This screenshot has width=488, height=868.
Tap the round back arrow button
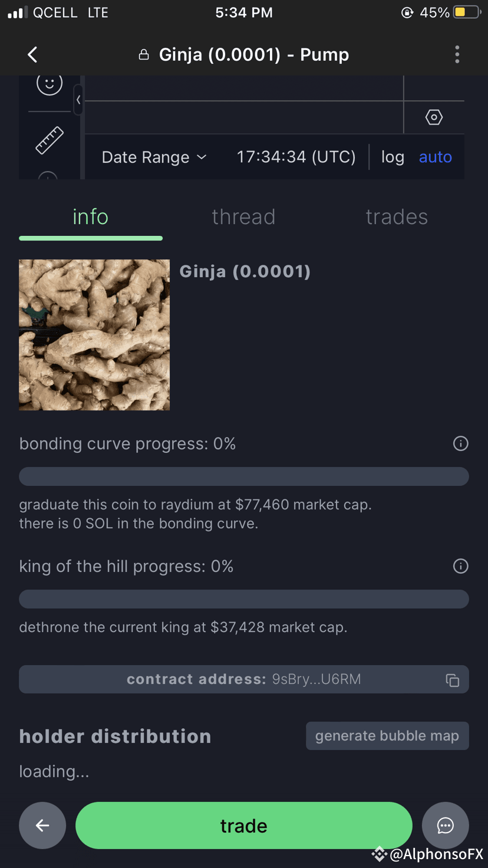click(x=42, y=826)
